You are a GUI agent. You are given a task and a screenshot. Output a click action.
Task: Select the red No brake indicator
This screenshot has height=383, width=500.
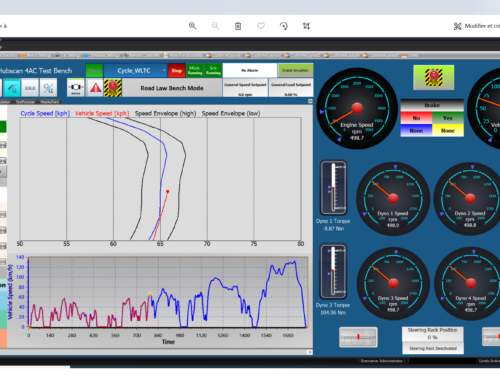(416, 118)
